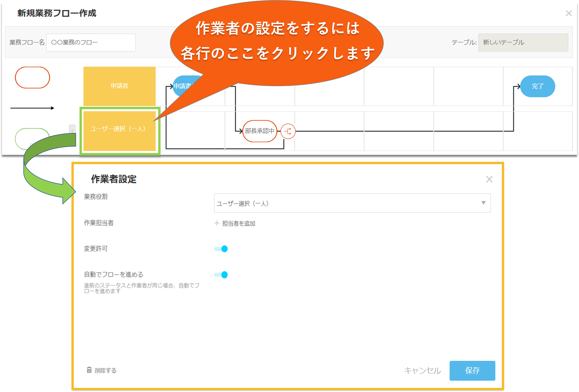Select the ユーザー選択（一人） lane header
This screenshot has height=392, width=579.
click(119, 131)
